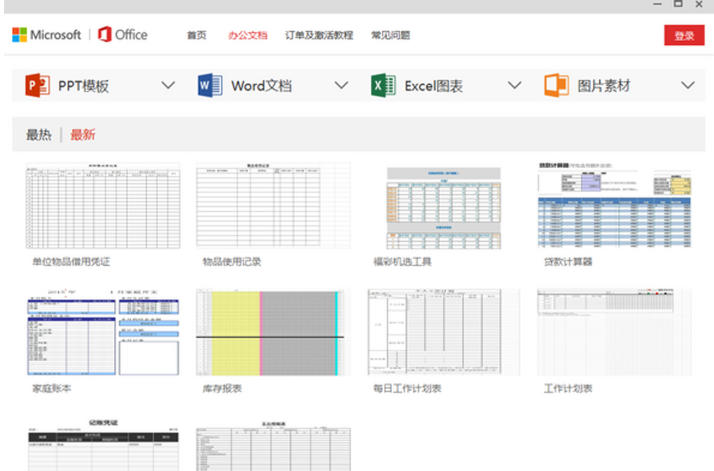Click the red Office logo icon
This screenshot has height=471, width=714.
tap(104, 35)
